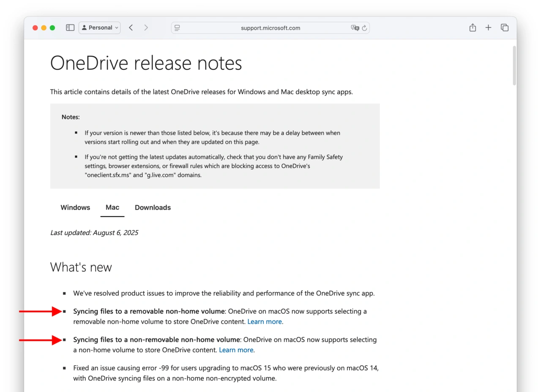Open the page menu in address bar
This screenshot has width=541, height=392.
177,28
